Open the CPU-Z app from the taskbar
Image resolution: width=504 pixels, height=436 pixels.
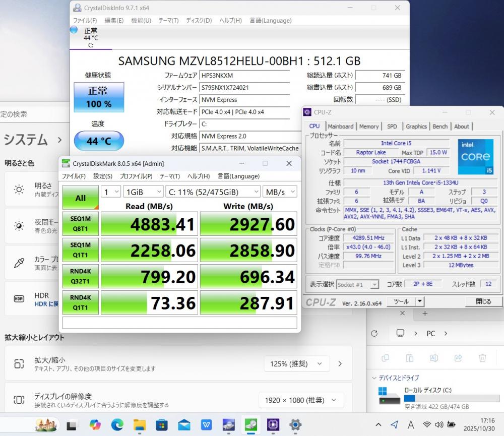[x=273, y=424]
